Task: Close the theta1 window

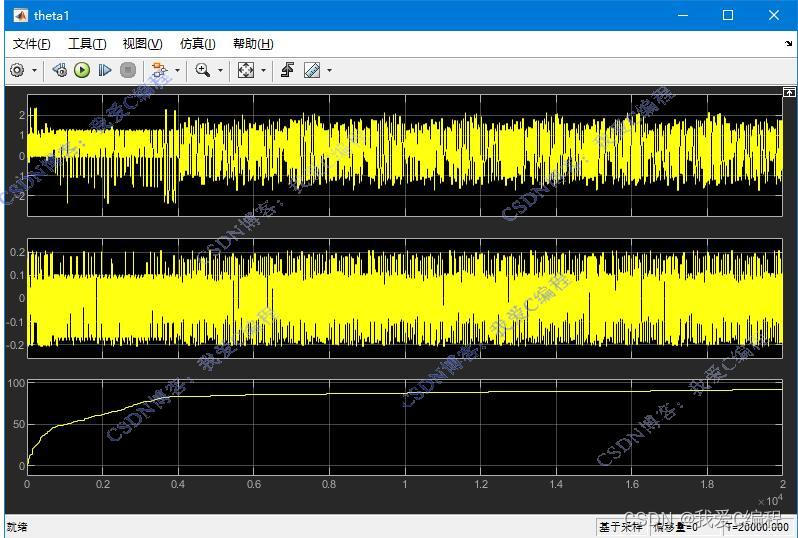Action: pyautogui.click(x=774, y=15)
